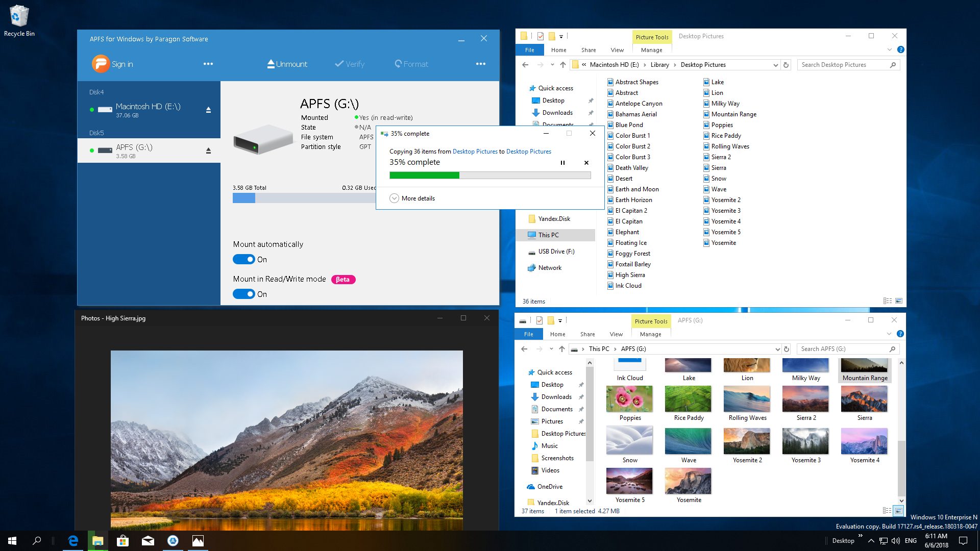Drag the copy progress bar at 35%
The width and height of the screenshot is (980, 551).
click(x=490, y=176)
